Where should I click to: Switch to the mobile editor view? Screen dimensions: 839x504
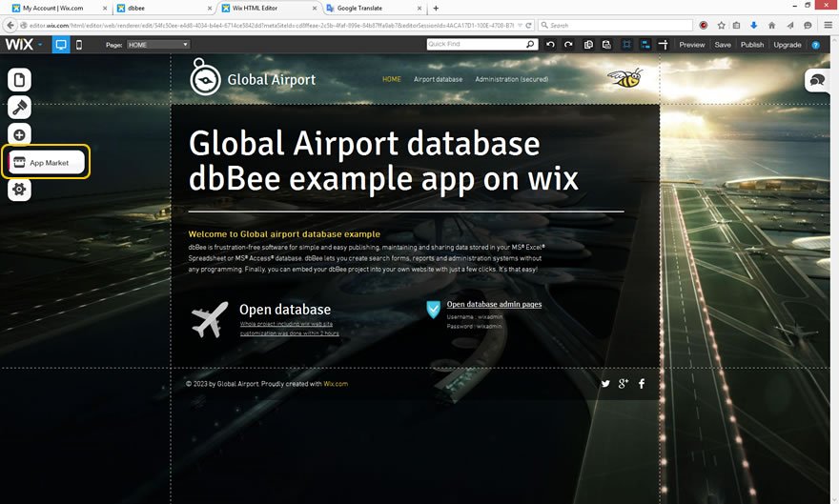[x=79, y=45]
